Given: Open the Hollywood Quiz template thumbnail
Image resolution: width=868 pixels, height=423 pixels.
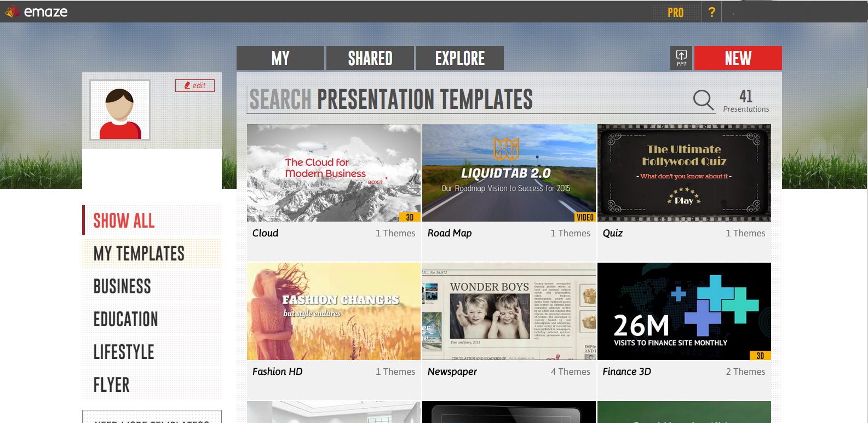Looking at the screenshot, I should point(684,173).
